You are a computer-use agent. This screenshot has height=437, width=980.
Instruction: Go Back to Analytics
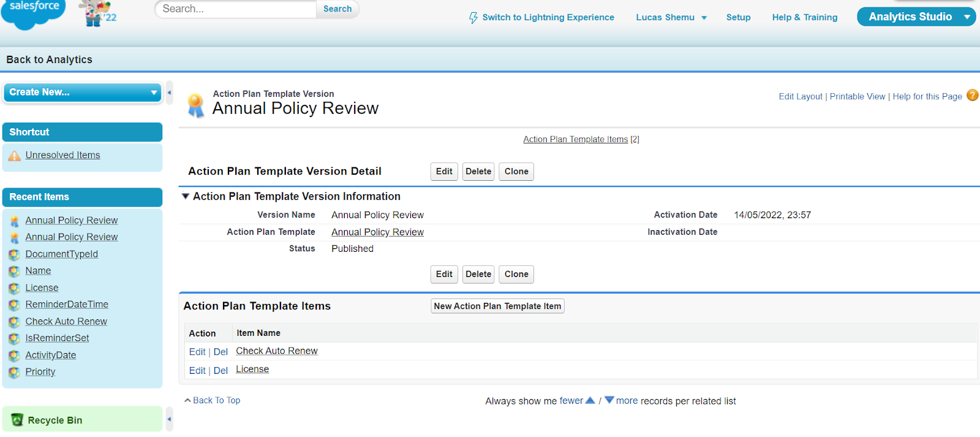click(x=50, y=59)
